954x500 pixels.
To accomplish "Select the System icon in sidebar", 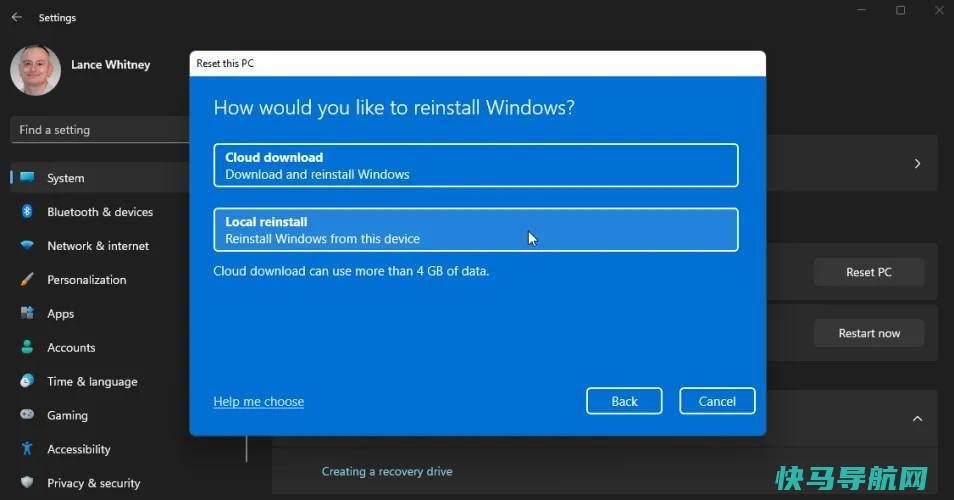I will [x=27, y=178].
